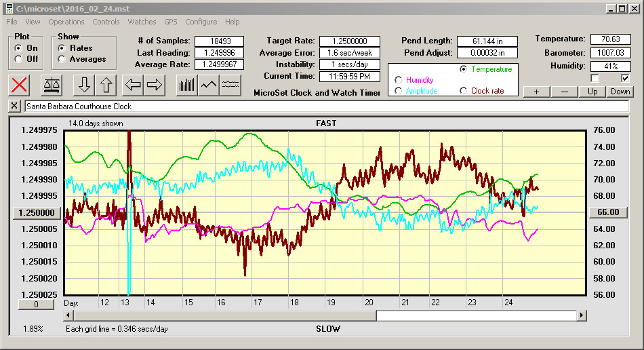Click the Santa Barbara Courthouse Clock field
The image size is (644, 350).
click(x=325, y=106)
